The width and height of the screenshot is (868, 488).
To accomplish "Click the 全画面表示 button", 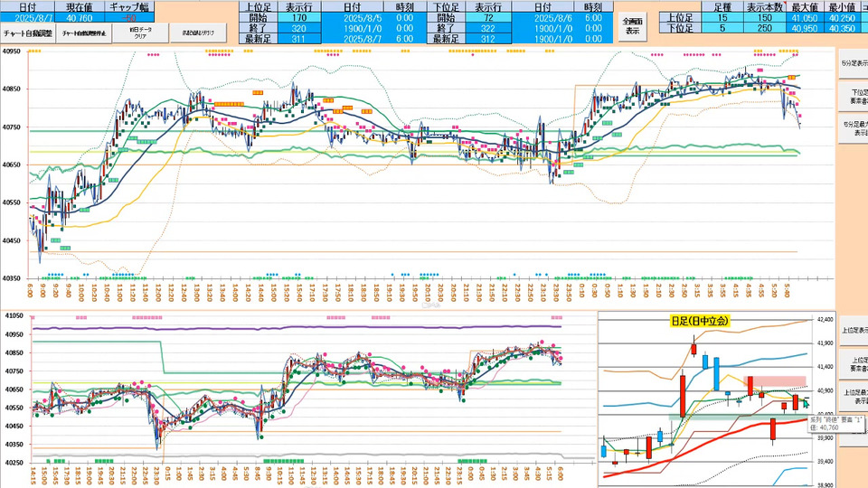I will [633, 25].
